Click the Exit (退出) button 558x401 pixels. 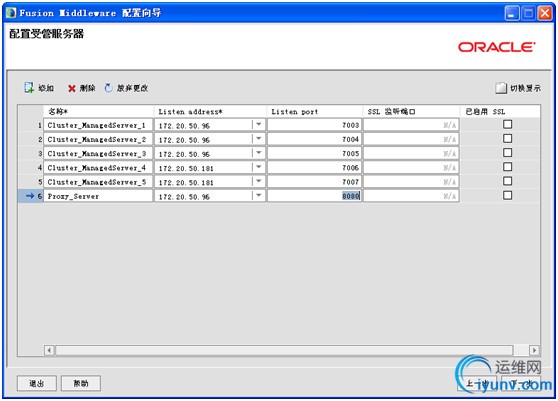(37, 383)
